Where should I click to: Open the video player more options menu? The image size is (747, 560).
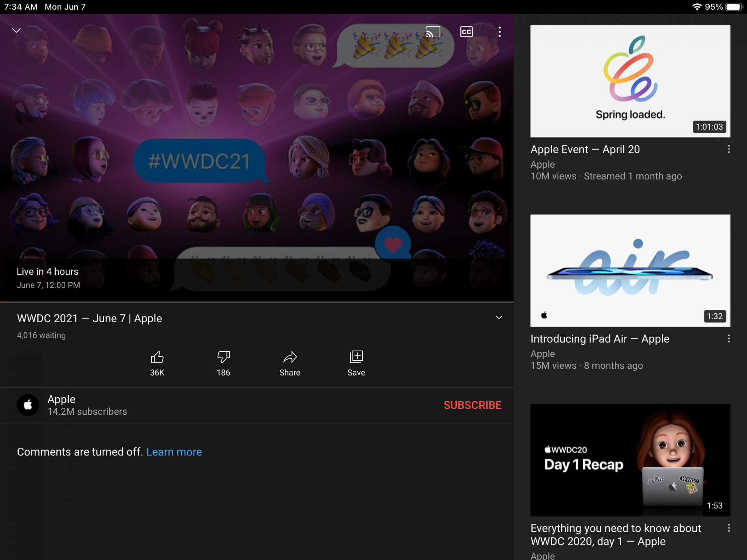[x=499, y=32]
